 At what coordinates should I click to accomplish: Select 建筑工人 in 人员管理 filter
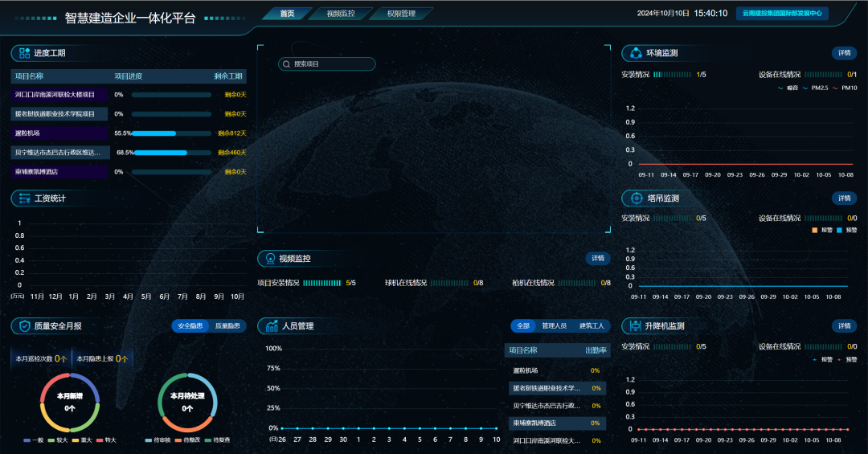point(592,326)
